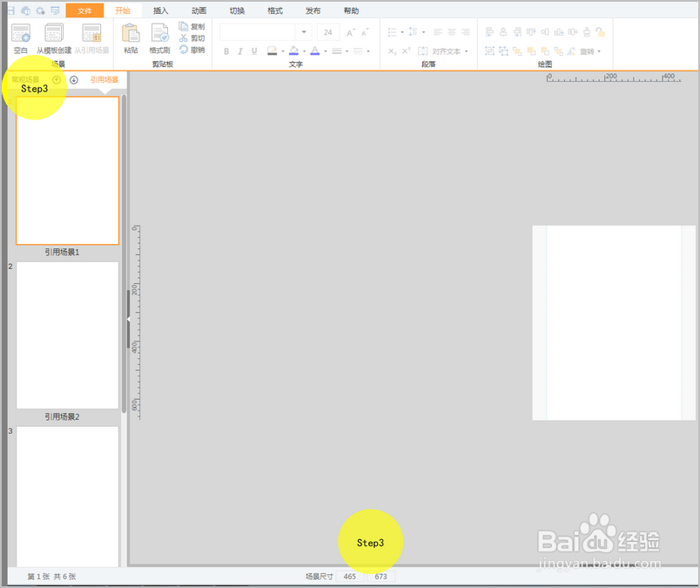
Task: Select thumbnail 引用场景1
Action: point(67,171)
